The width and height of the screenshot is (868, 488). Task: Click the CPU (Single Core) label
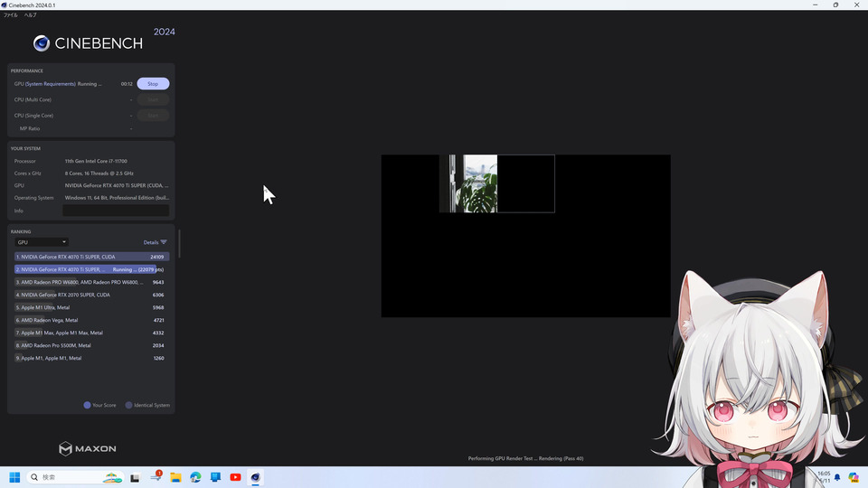(33, 116)
